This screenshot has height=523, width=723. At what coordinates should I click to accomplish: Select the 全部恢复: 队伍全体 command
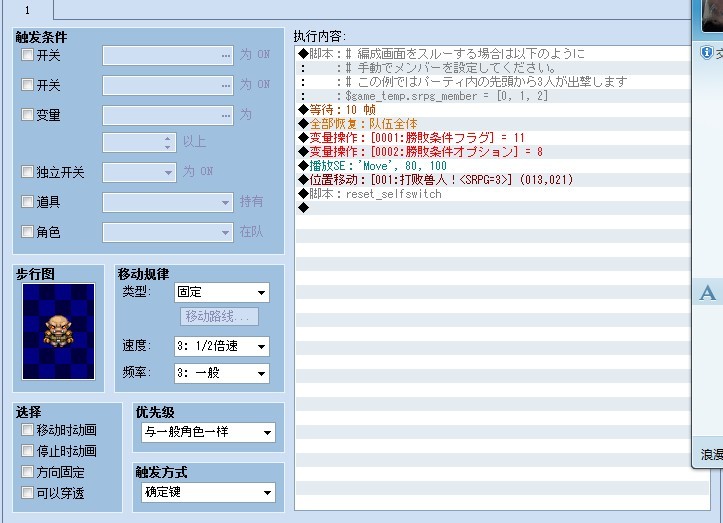(493, 124)
